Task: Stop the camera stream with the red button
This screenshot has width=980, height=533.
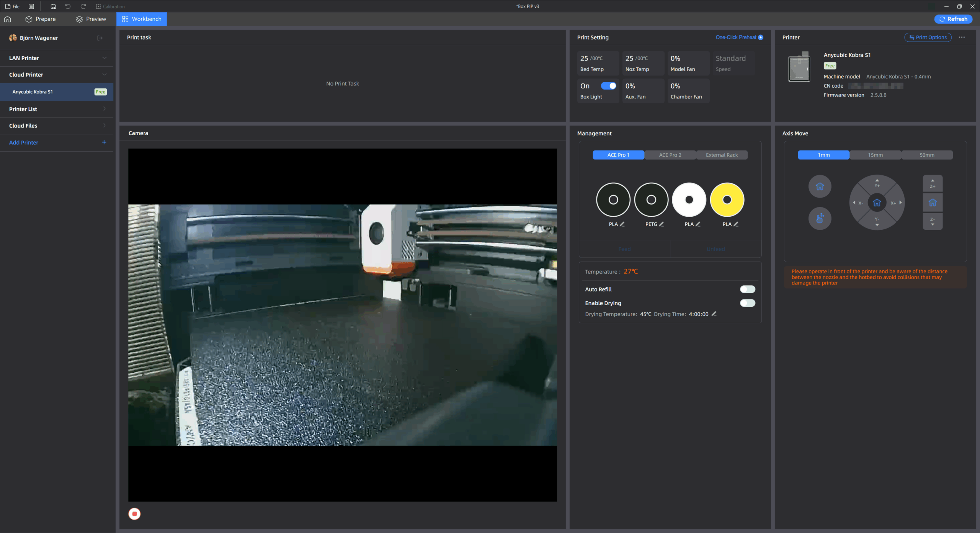Action: click(x=134, y=513)
